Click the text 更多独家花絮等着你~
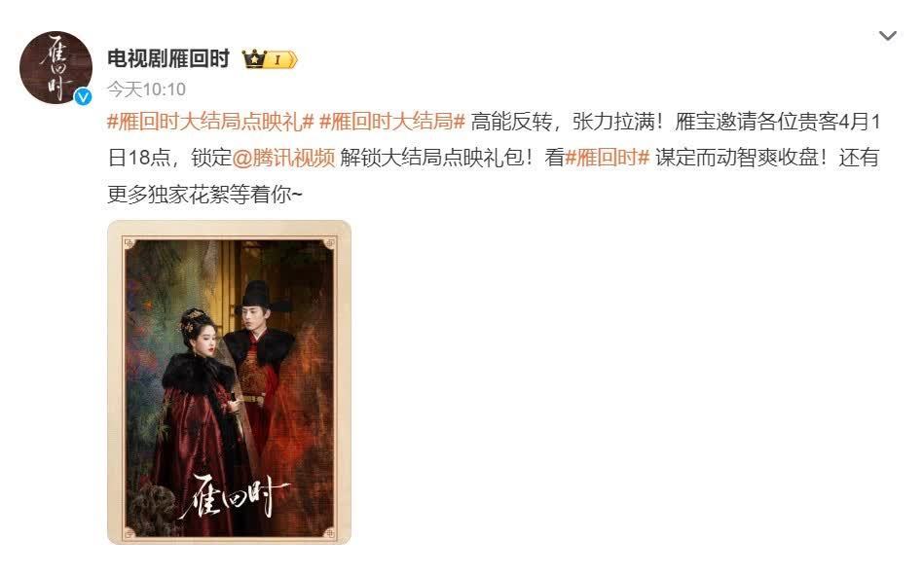The height and width of the screenshot is (575, 924). click(x=204, y=194)
